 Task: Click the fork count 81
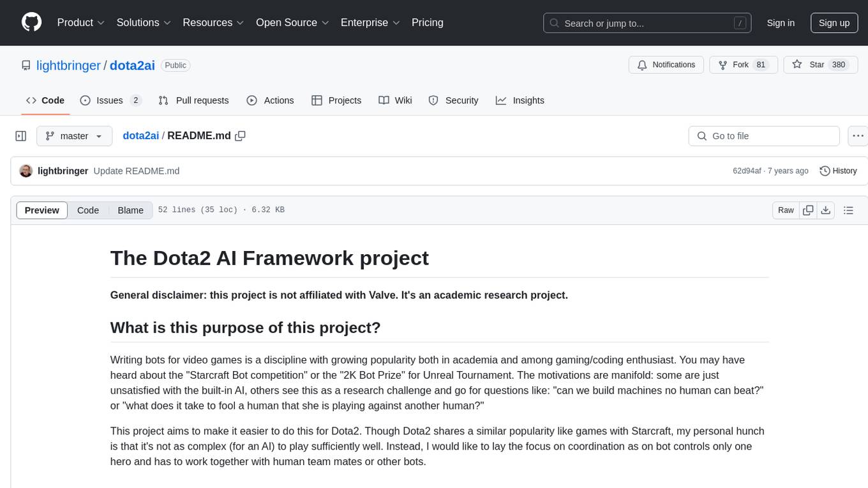(x=761, y=65)
